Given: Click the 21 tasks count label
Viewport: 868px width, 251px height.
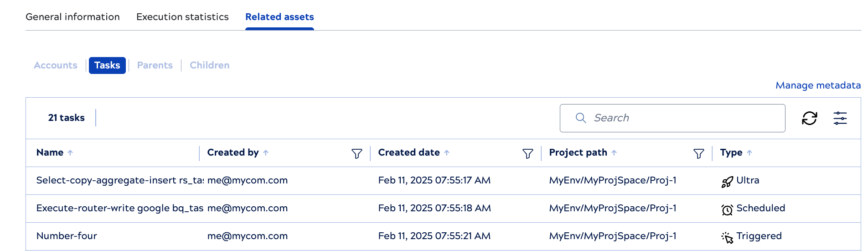Looking at the screenshot, I should [x=67, y=118].
